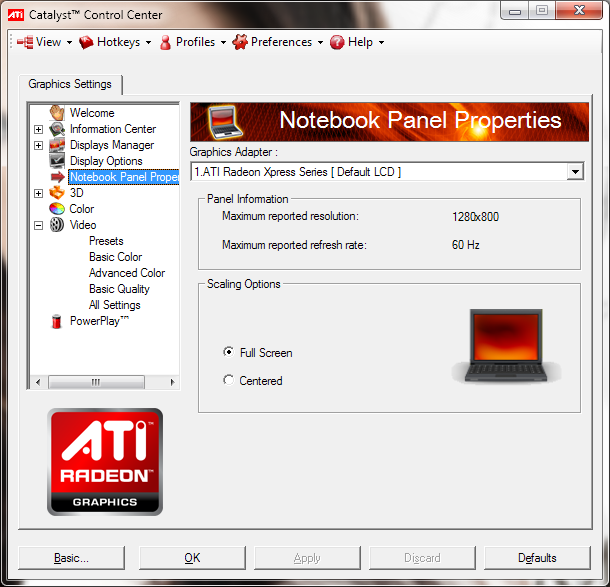This screenshot has width=610, height=587.
Task: Open the Profiles dropdown arrow
Action: click(223, 42)
